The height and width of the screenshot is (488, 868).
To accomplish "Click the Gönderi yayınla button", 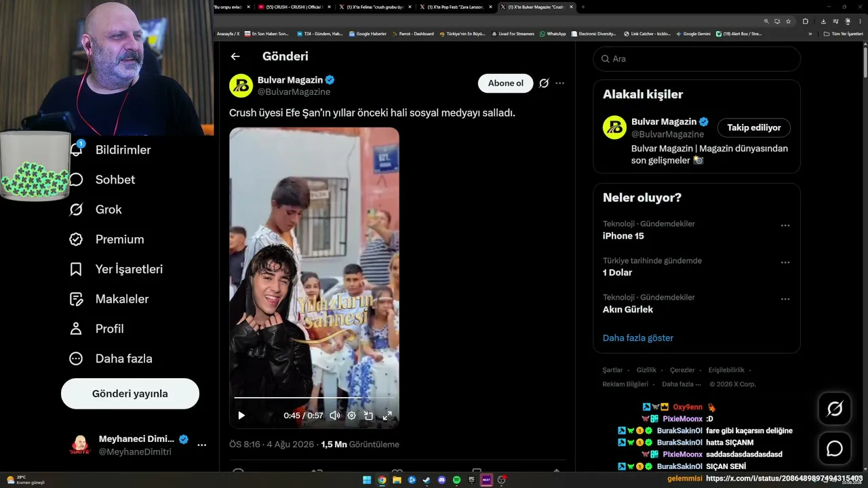I will point(130,394).
